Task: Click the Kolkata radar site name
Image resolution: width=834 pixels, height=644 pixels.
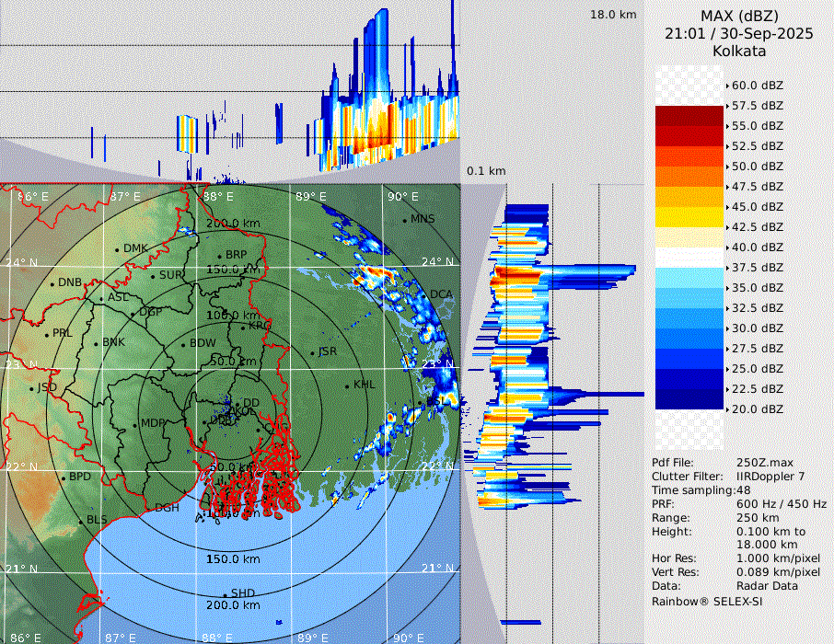Action: (x=739, y=51)
